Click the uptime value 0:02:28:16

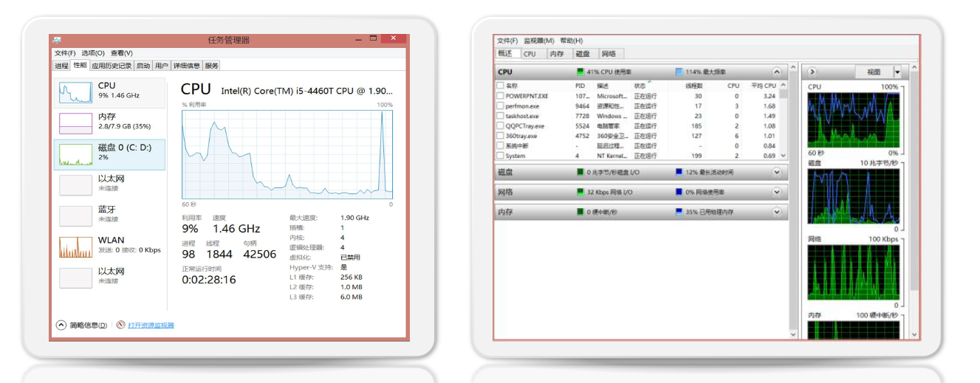click(209, 280)
